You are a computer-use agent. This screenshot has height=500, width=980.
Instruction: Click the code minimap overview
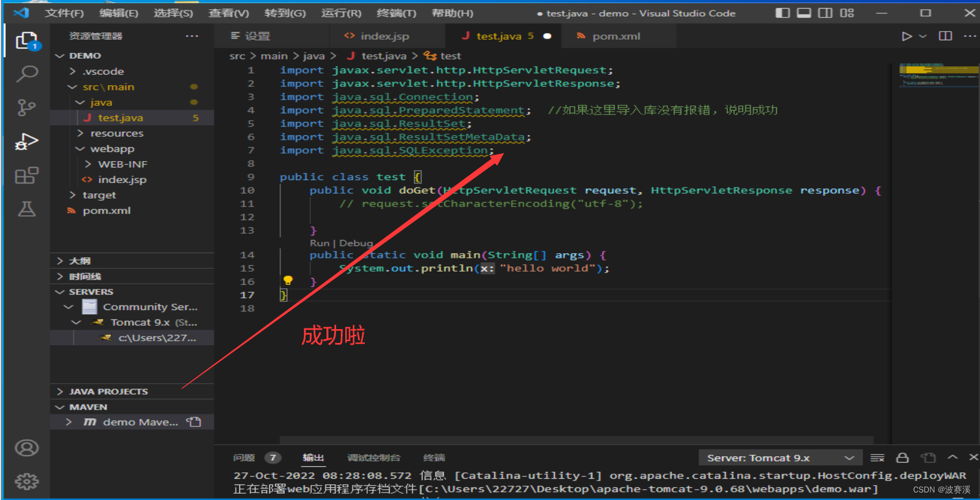(x=938, y=75)
